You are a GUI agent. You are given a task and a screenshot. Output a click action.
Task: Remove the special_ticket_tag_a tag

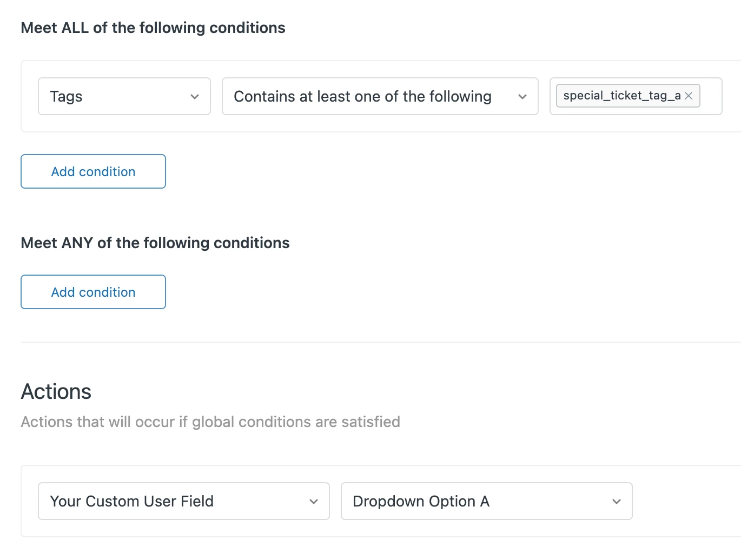tap(689, 96)
